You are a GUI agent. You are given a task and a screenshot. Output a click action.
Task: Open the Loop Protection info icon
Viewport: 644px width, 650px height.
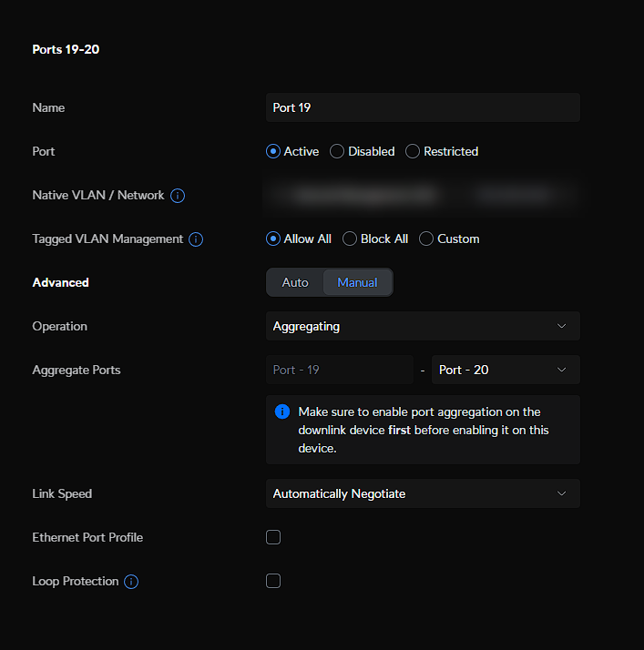pyautogui.click(x=131, y=582)
